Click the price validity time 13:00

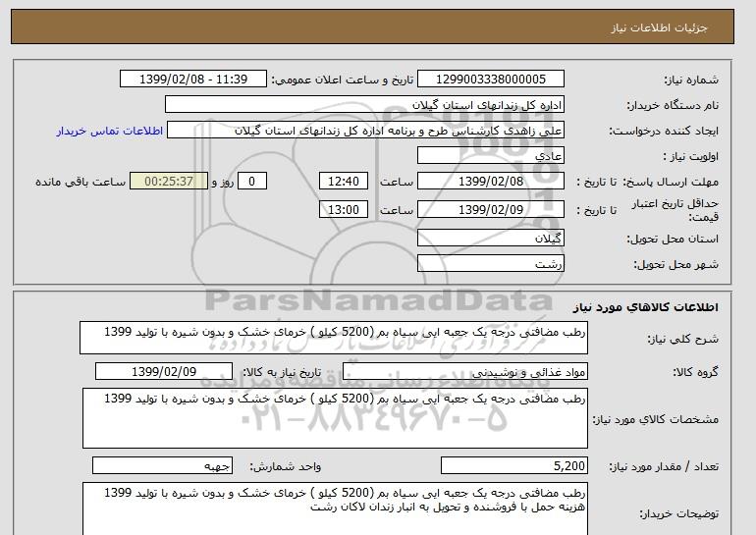[344, 209]
